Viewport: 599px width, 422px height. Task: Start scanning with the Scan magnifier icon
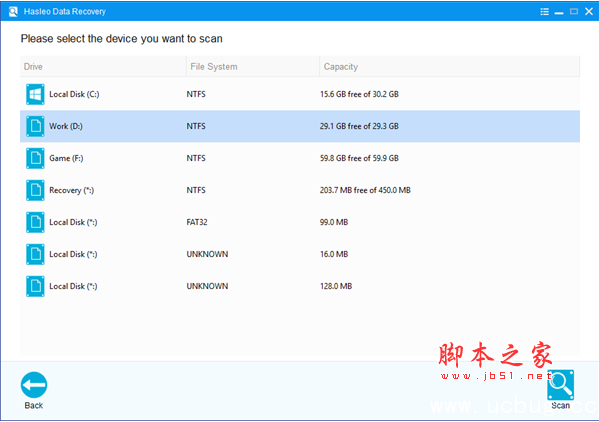coord(560,385)
